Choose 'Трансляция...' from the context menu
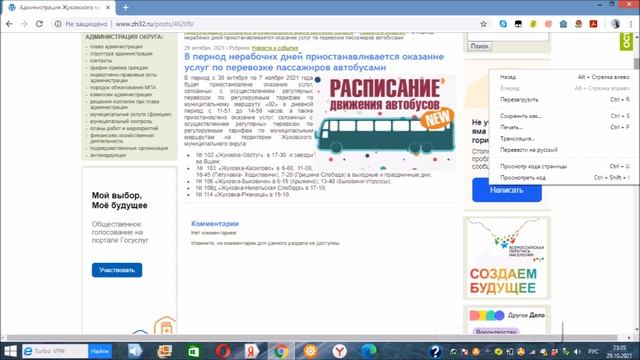This screenshot has height=360, width=640. 564,139
